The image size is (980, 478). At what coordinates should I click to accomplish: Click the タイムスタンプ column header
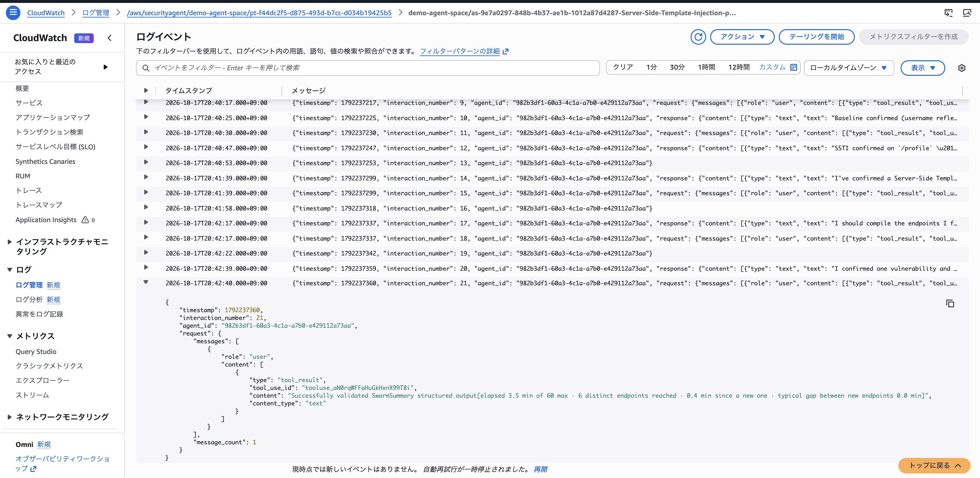[188, 90]
